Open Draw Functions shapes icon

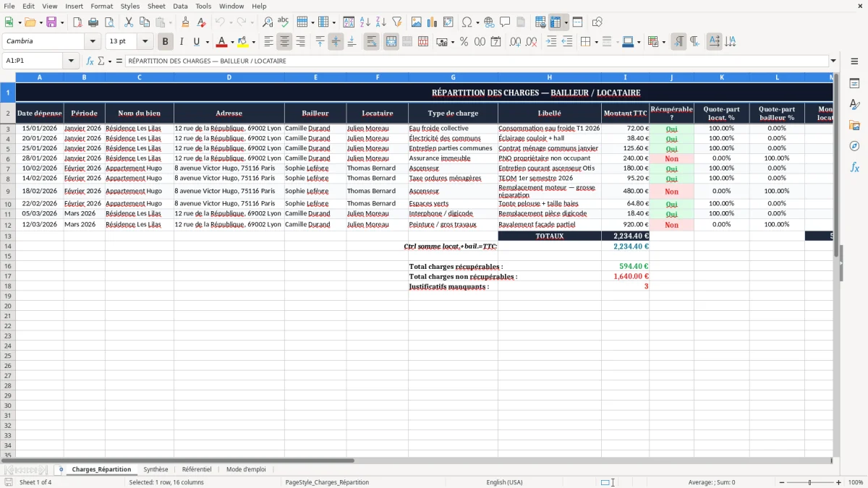point(597,22)
